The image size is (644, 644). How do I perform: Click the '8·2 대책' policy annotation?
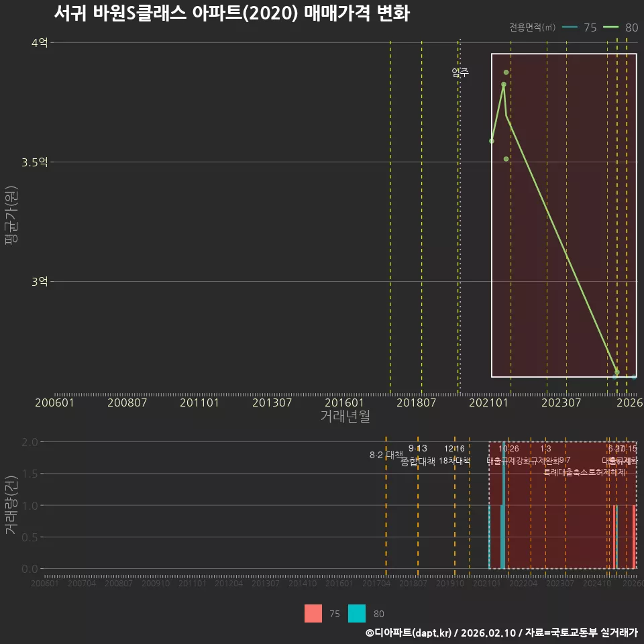[386, 455]
